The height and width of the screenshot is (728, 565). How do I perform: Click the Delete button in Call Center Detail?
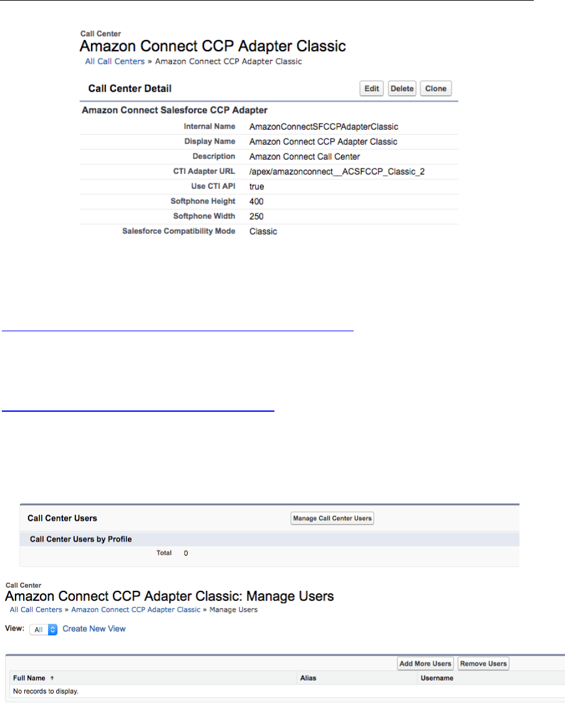(402, 89)
